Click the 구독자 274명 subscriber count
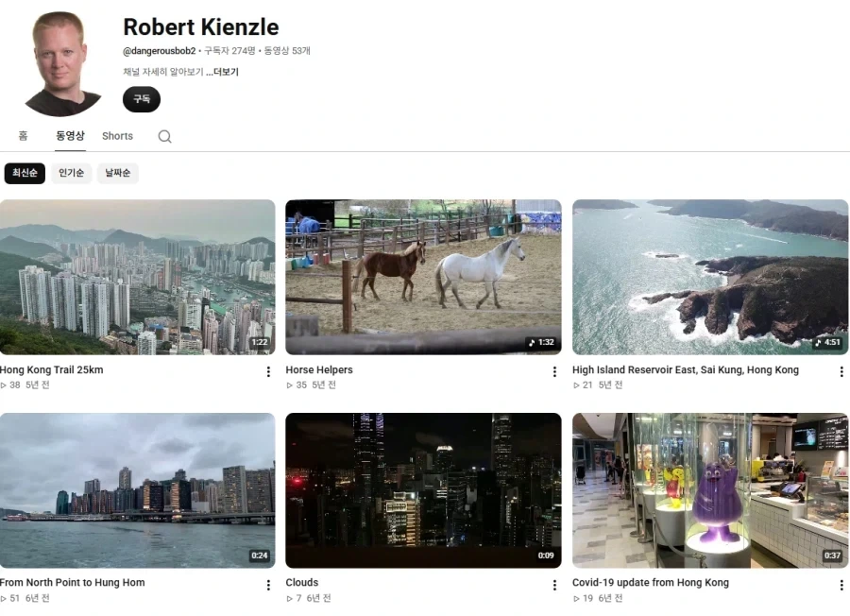Viewport: 850px width, 616px height. point(229,51)
